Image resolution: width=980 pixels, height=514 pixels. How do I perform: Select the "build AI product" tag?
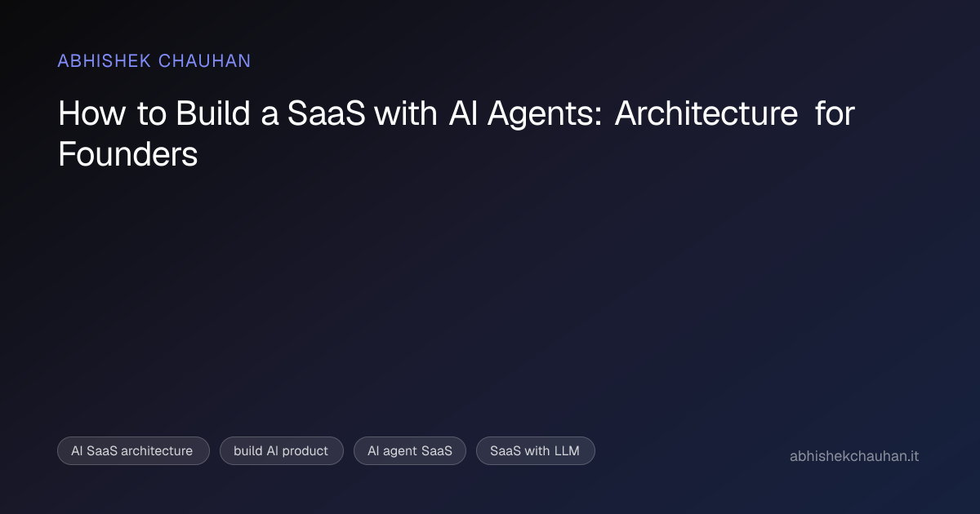coord(281,450)
